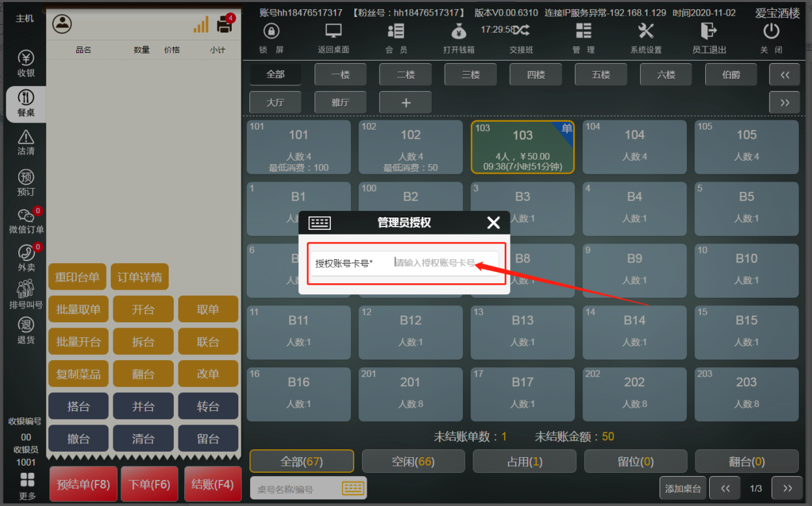
Task: Open the membership icon in toolbar
Action: pyautogui.click(x=396, y=31)
